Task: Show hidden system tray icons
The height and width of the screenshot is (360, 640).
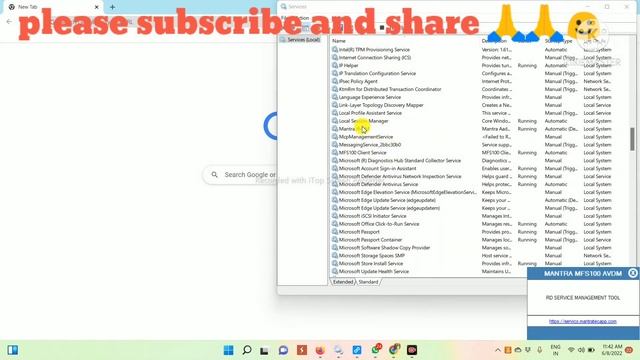Action: coord(498,350)
